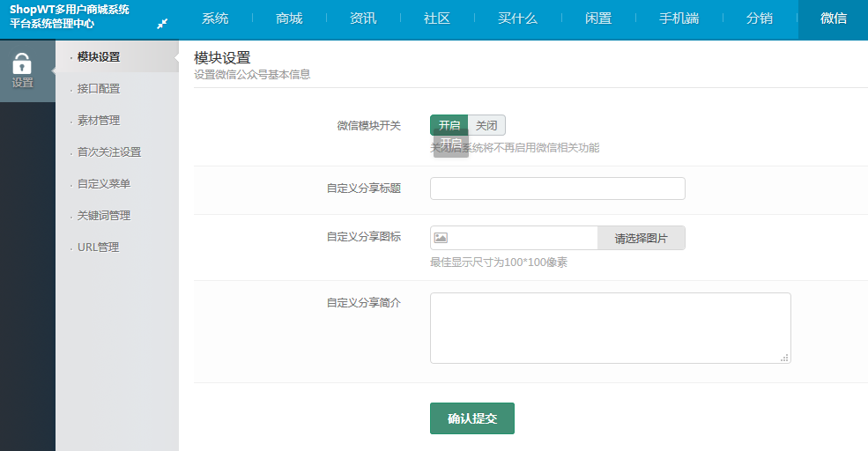Click the 自定义分享标题 text field

coord(557,189)
